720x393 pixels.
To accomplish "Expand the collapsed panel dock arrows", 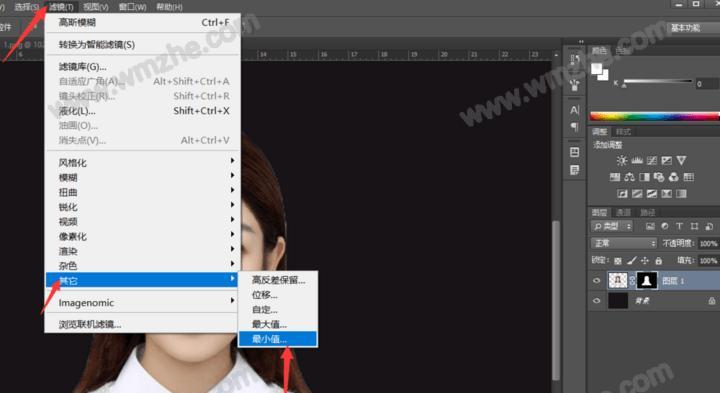I will point(581,41).
